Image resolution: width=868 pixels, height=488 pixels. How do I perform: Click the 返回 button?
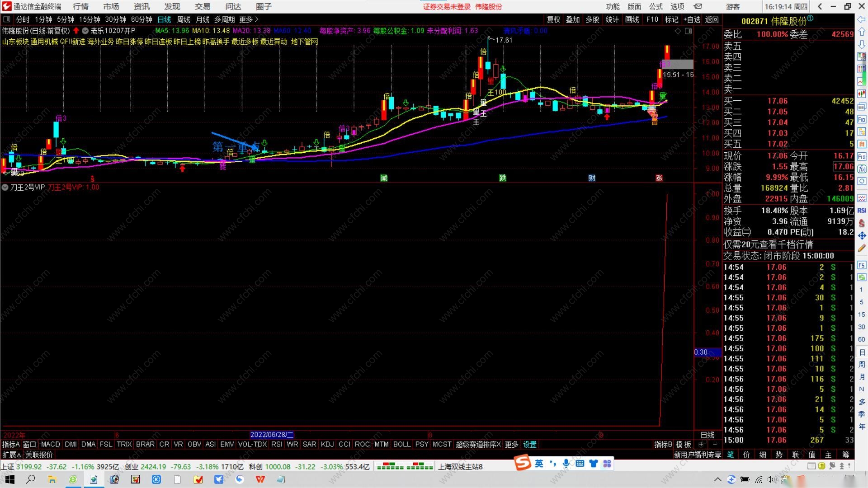click(712, 19)
